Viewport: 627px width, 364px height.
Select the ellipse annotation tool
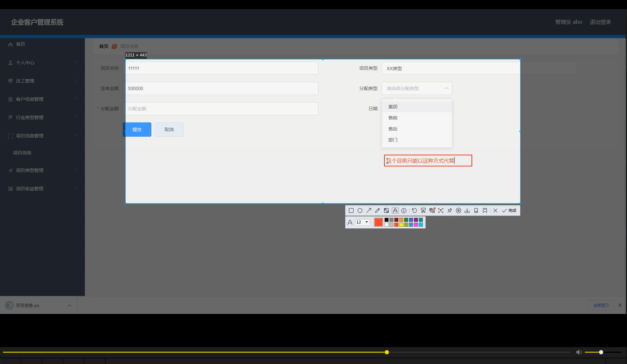360,211
